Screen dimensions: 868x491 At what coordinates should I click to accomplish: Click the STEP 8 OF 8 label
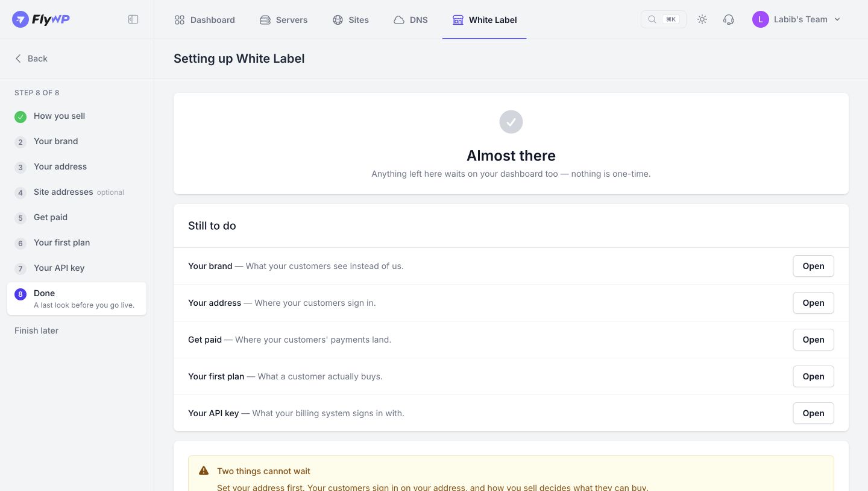37,93
